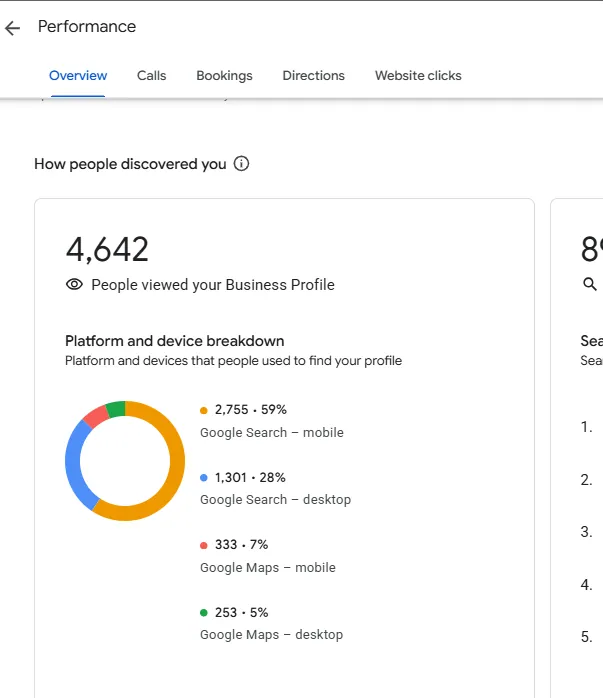Select the Directions tab
603x698 pixels.
click(x=313, y=76)
